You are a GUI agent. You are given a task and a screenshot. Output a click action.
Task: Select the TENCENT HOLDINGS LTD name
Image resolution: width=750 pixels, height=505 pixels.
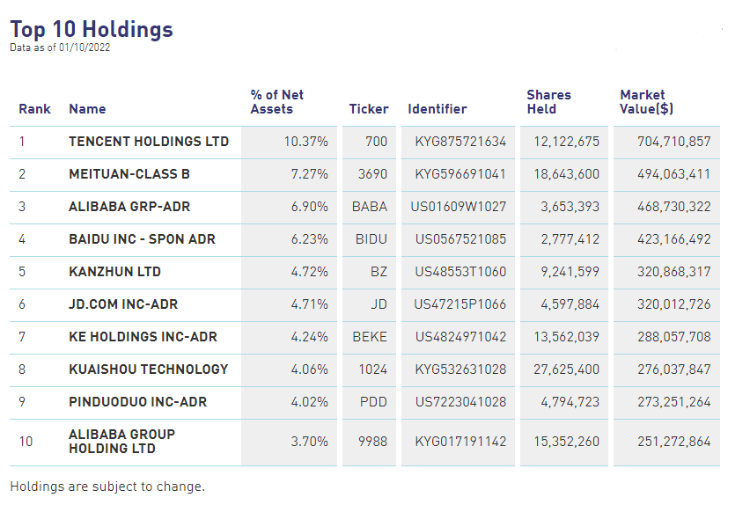(x=148, y=142)
